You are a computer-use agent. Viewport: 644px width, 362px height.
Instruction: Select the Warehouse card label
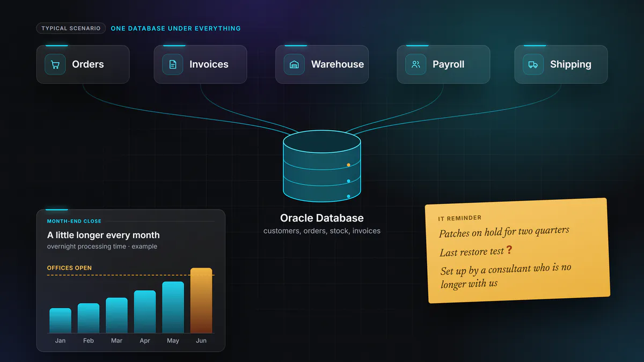point(338,64)
